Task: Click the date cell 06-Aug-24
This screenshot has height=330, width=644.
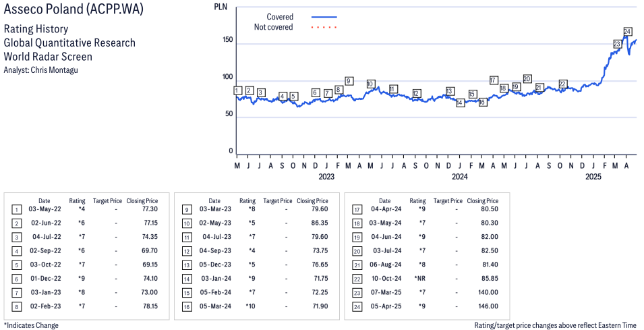Action: [386, 265]
